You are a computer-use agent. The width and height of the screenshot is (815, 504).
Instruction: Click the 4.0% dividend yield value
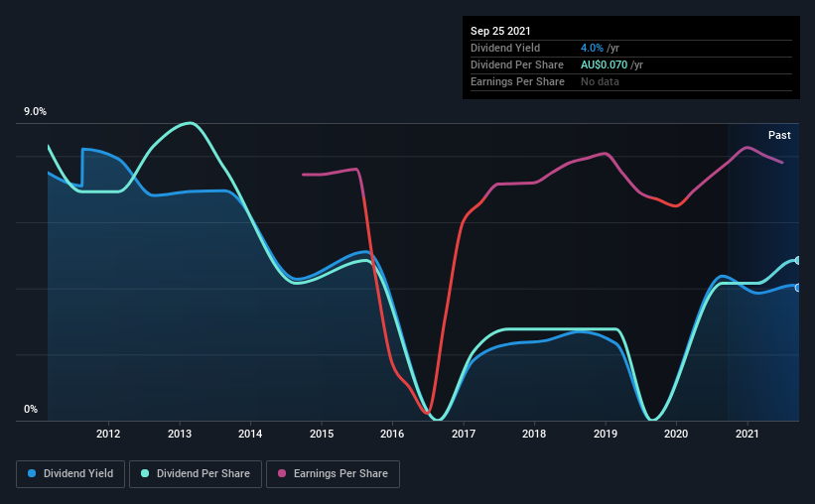click(x=592, y=48)
